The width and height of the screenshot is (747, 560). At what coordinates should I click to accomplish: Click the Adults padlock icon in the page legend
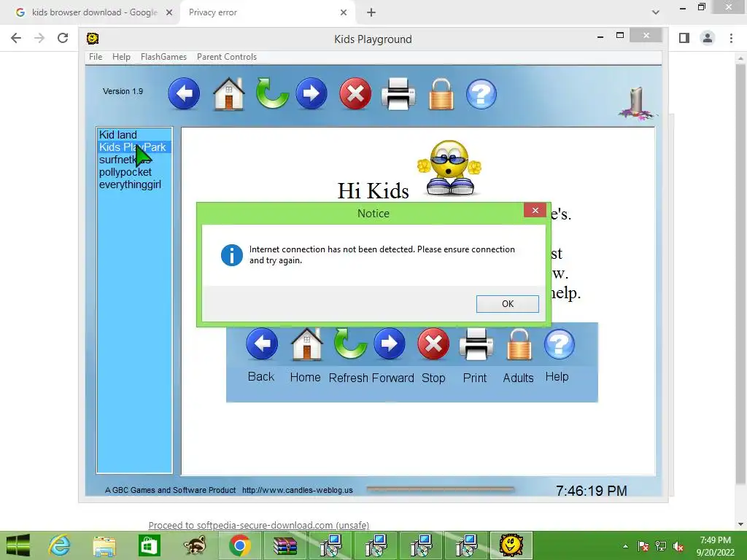(519, 344)
